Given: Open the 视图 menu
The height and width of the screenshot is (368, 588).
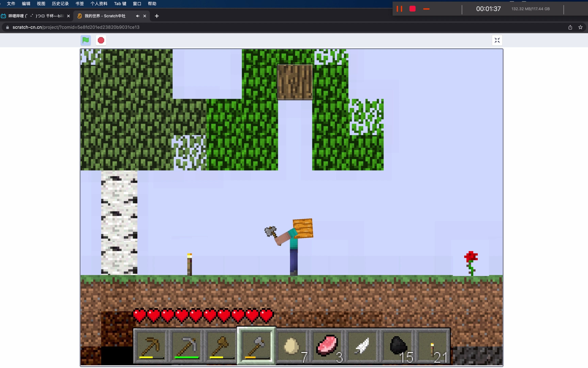Looking at the screenshot, I should 41,4.
